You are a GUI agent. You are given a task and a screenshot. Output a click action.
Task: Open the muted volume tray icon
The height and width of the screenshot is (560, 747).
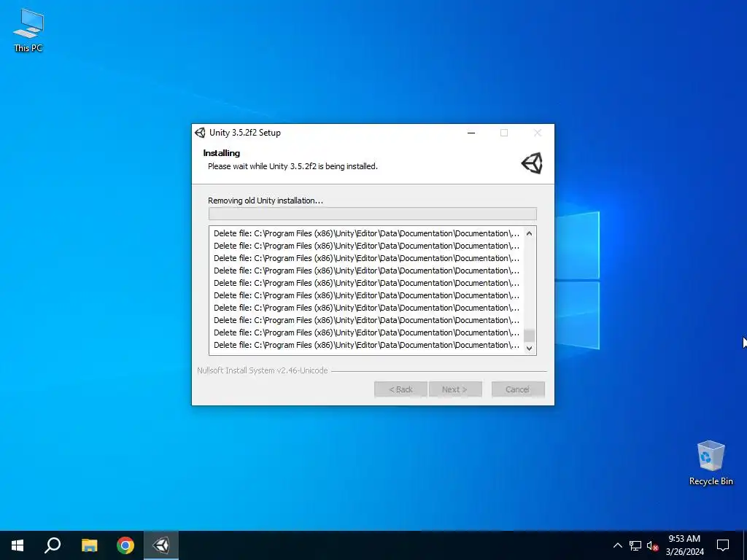(652, 545)
